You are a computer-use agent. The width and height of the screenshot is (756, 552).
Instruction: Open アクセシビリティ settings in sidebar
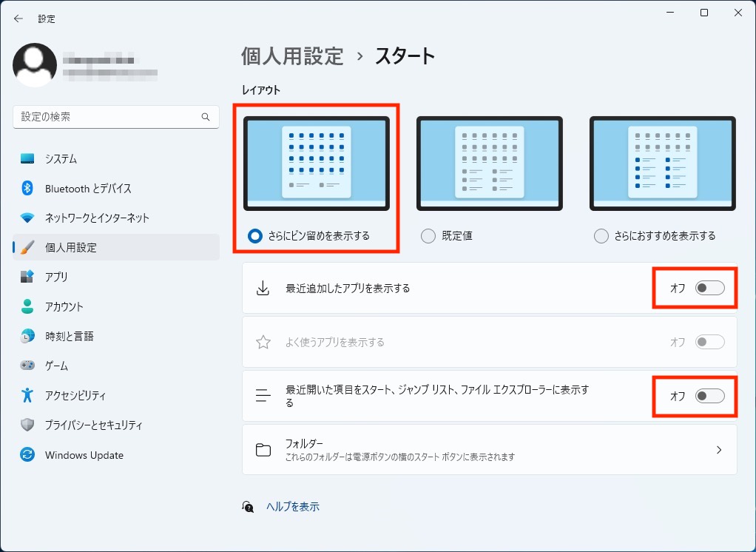pos(75,396)
